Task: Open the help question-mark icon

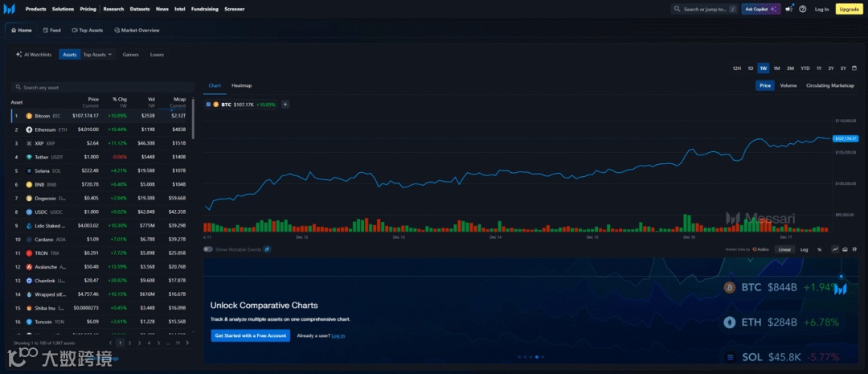Action: pyautogui.click(x=803, y=9)
